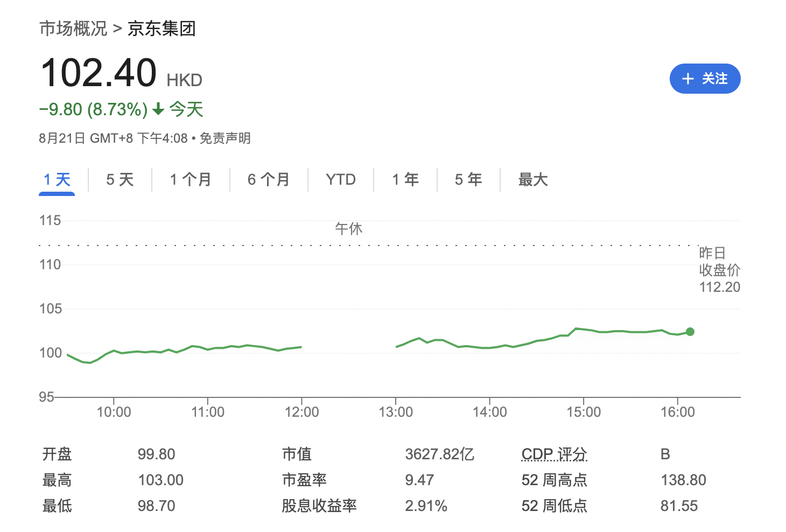786x532 pixels.
Task: Click the 112.20 previous close value
Action: 720,287
